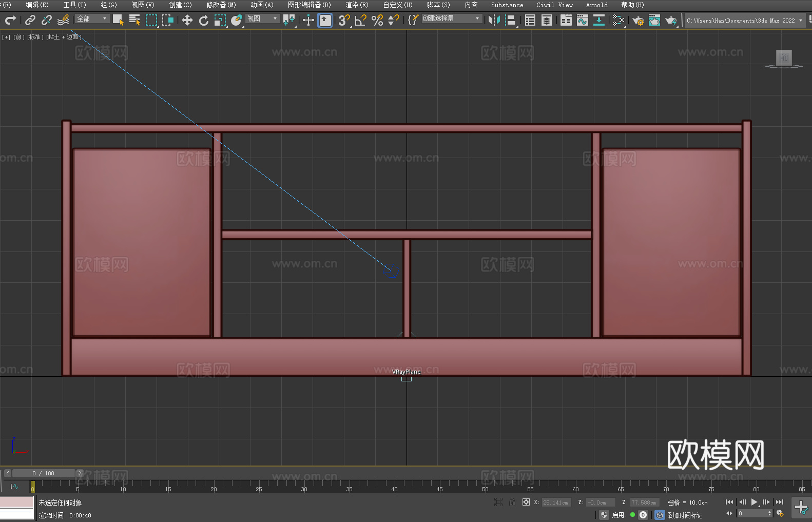Select the Link tool icon
Viewport: 812px width, 522px height.
click(30, 20)
